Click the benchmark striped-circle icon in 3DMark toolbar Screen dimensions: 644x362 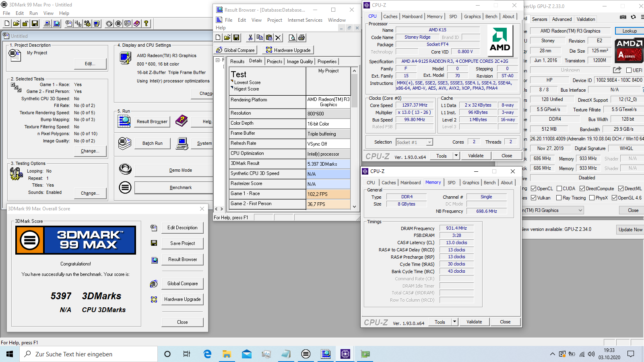pyautogui.click(x=118, y=24)
